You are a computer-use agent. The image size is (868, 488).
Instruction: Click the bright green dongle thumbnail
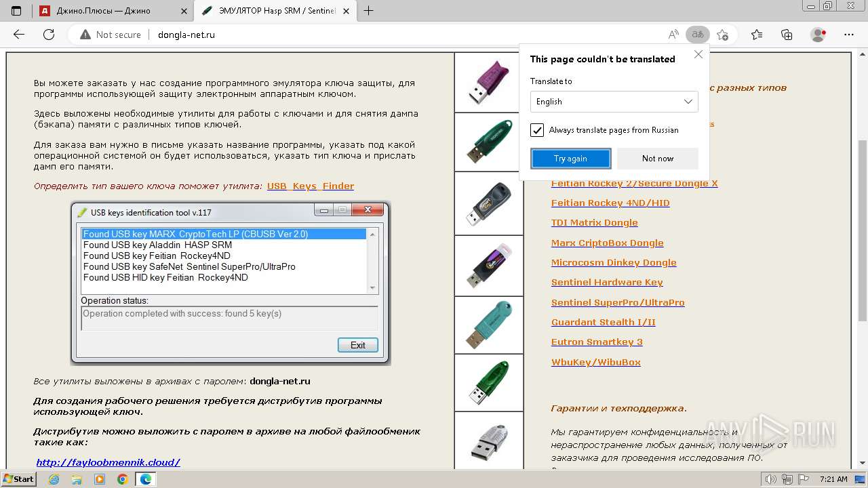point(489,383)
